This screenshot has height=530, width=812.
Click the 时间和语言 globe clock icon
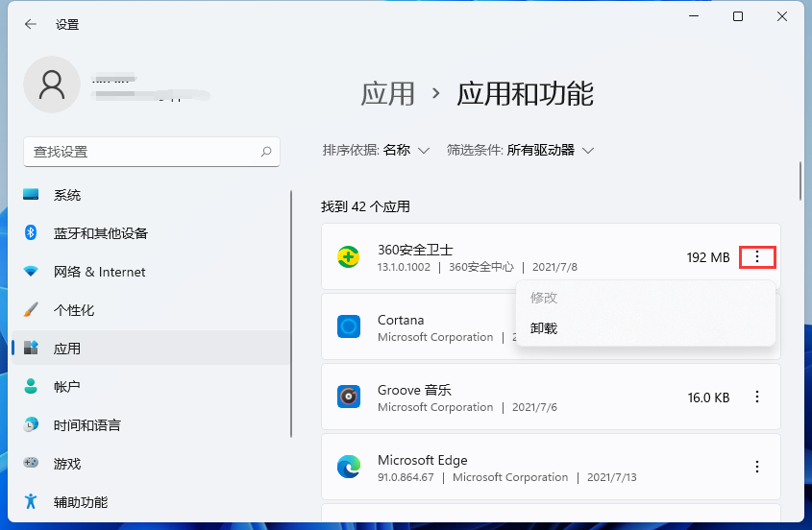tap(31, 423)
